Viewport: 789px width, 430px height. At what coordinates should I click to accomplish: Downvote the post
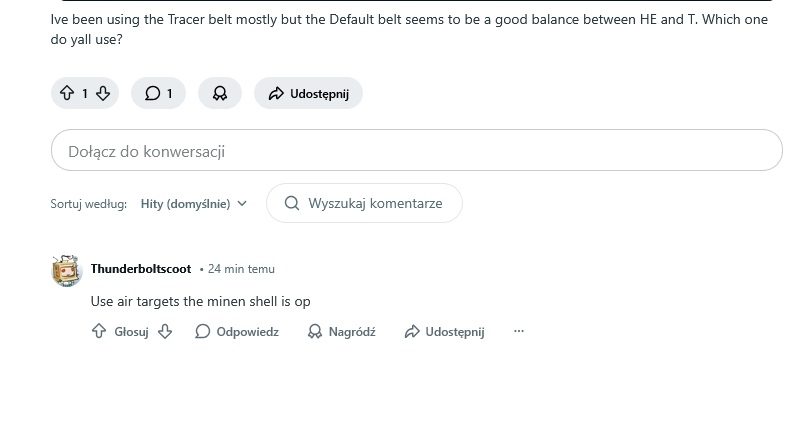pos(102,93)
